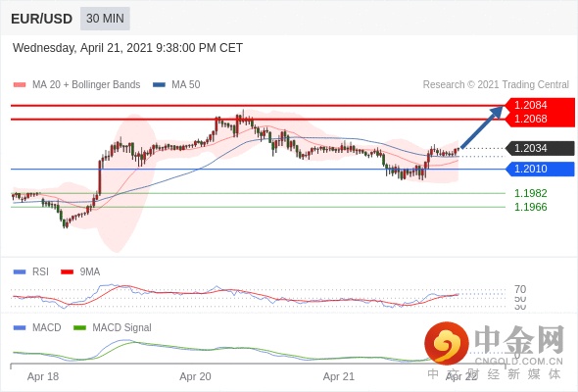
Task: Click the red 9MA legend swatch
Action: pyautogui.click(x=67, y=272)
